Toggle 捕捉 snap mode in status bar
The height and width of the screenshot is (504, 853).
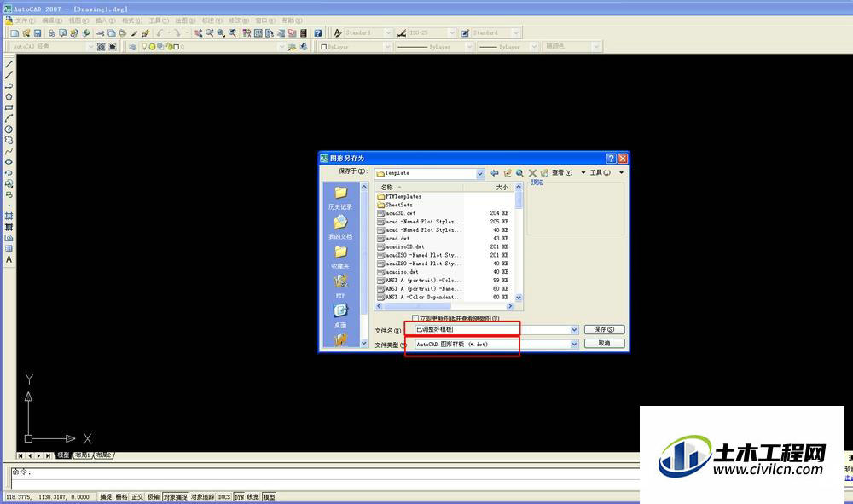(106, 497)
